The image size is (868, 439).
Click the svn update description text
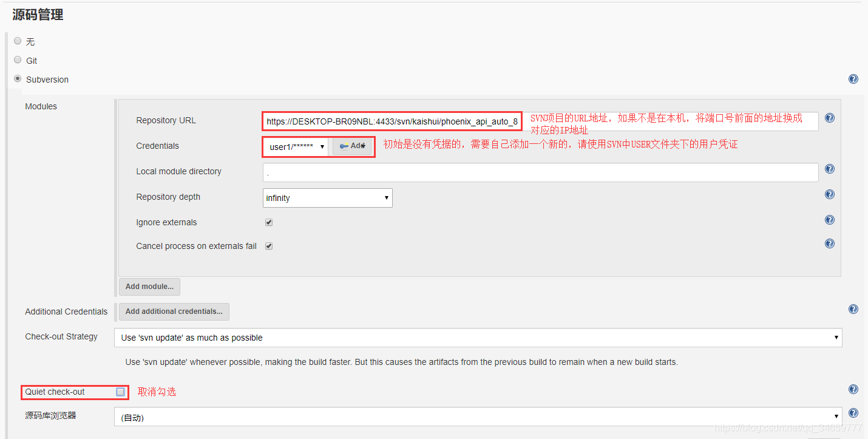coord(401,362)
